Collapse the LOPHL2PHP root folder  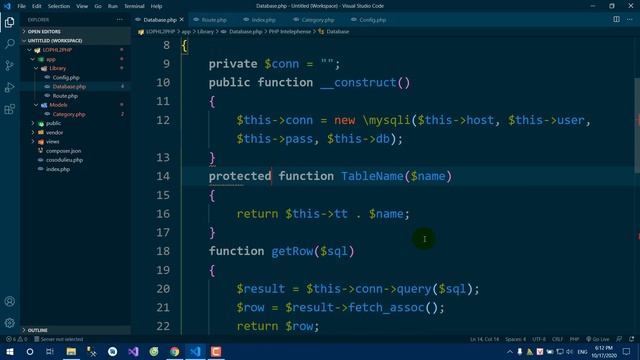[x=29, y=50]
